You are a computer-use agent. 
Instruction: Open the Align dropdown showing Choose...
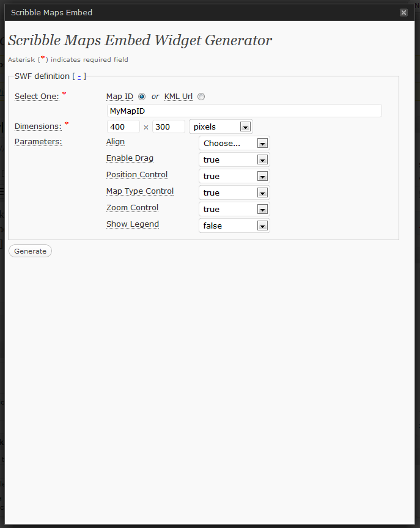pos(234,143)
